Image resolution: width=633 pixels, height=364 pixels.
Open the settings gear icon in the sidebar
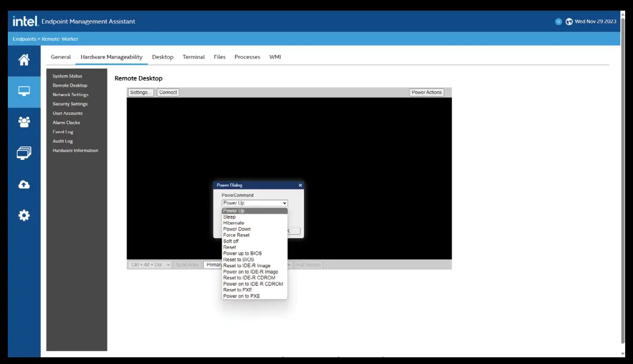point(24,215)
